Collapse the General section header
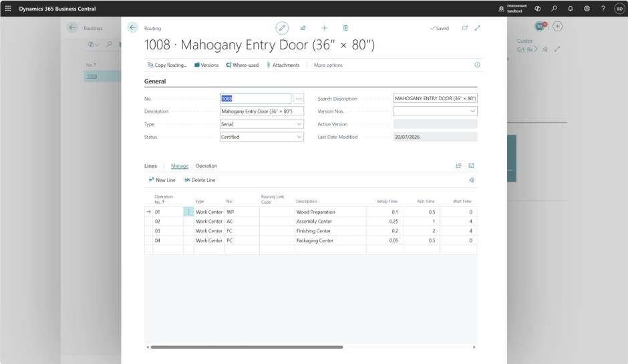This screenshot has height=364, width=628. [x=155, y=81]
